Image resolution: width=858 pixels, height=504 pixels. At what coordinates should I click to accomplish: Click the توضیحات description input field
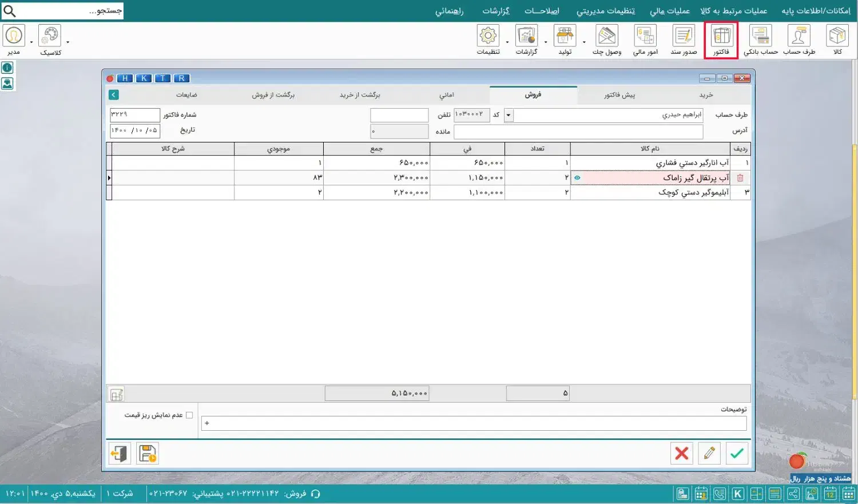474,423
